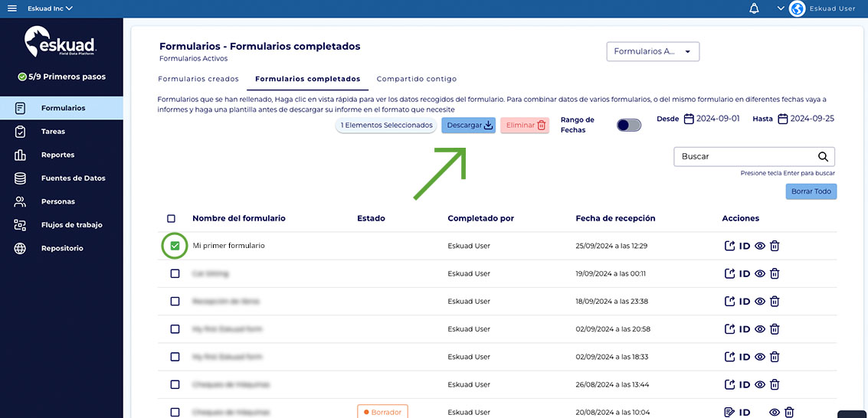Expand the Eskuad User account menu
868x418 pixels.
(781, 8)
